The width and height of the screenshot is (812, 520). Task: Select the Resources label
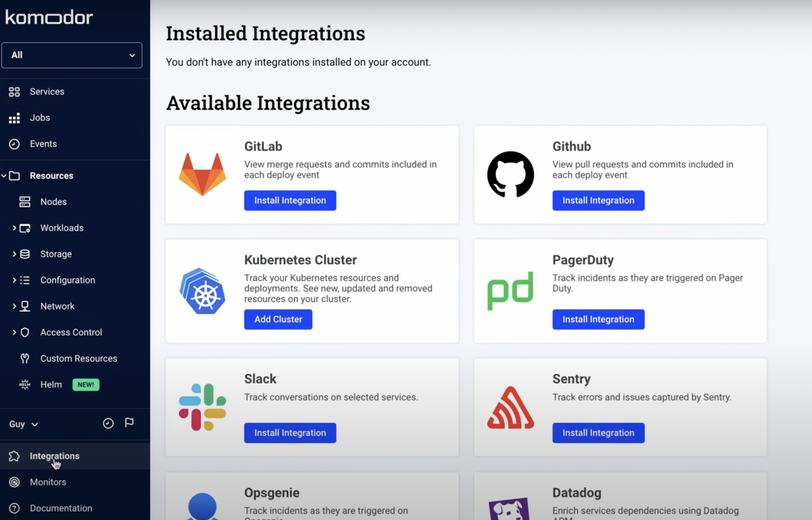[52, 176]
